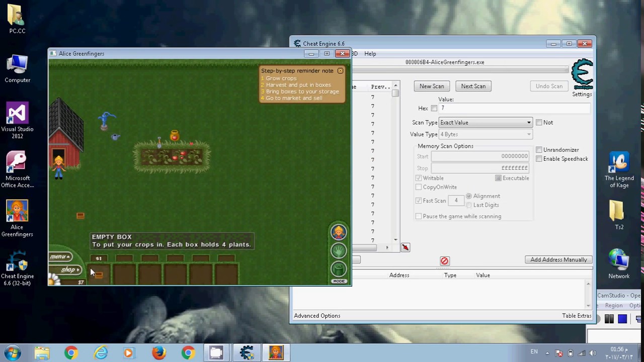The image size is (644, 362).
Task: Toggle the Not checkbox
Action: point(539,123)
